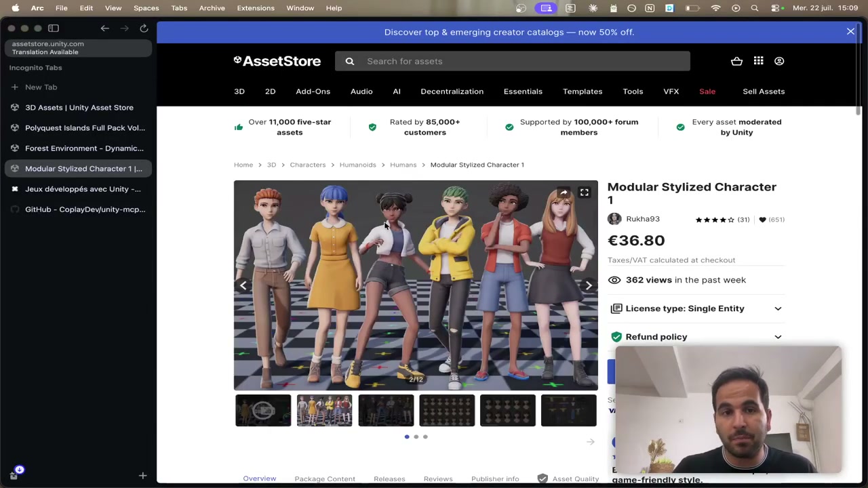Click the share icon on the image
Screen dimensions: 868x488
pos(564,193)
